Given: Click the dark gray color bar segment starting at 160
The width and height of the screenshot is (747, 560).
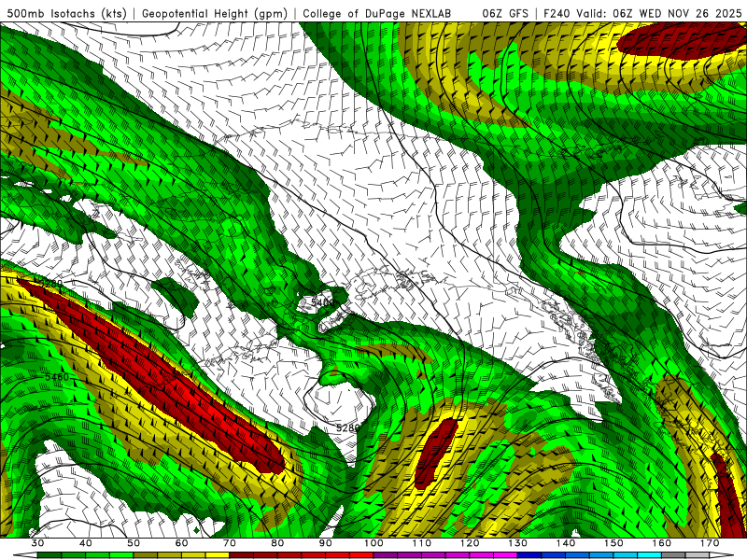Looking at the screenshot, I should pyautogui.click(x=673, y=555).
